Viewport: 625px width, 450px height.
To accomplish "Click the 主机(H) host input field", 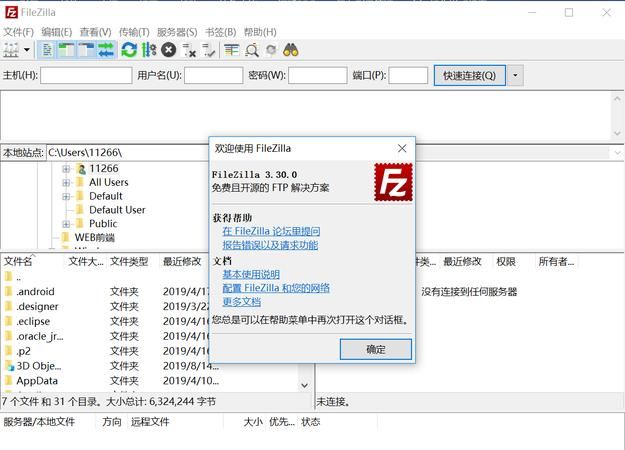I will [x=86, y=75].
